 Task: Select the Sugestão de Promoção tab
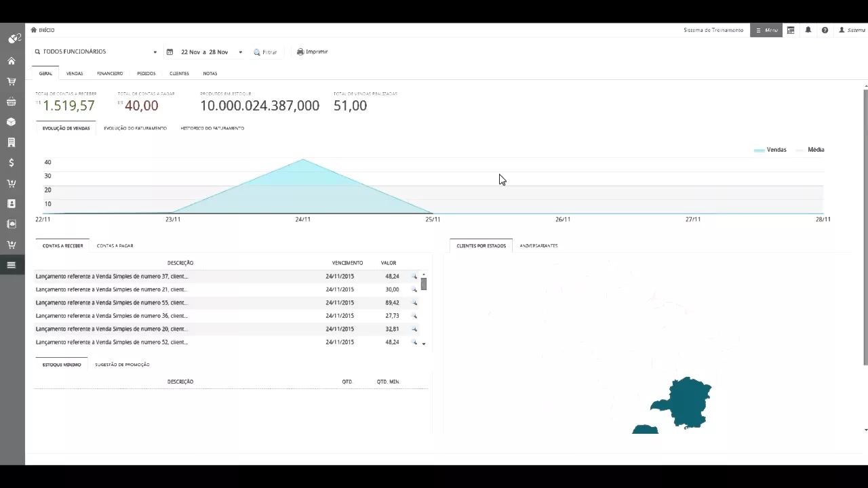[x=122, y=365]
